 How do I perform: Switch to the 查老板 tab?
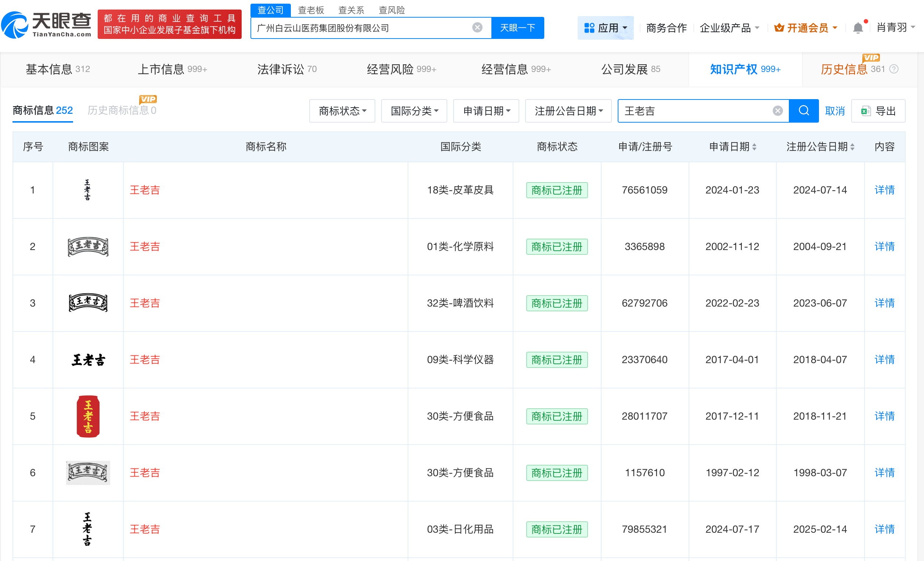click(x=311, y=10)
